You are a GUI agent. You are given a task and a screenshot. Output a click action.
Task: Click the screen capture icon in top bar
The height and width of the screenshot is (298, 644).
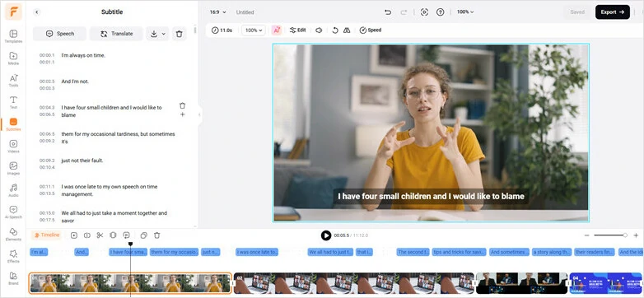tap(424, 12)
